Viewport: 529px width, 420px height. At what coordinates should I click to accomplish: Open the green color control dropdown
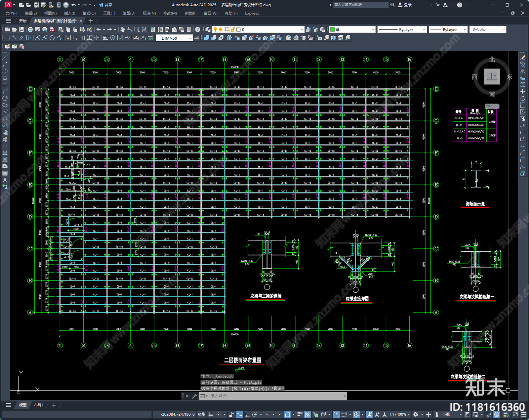point(352,29)
